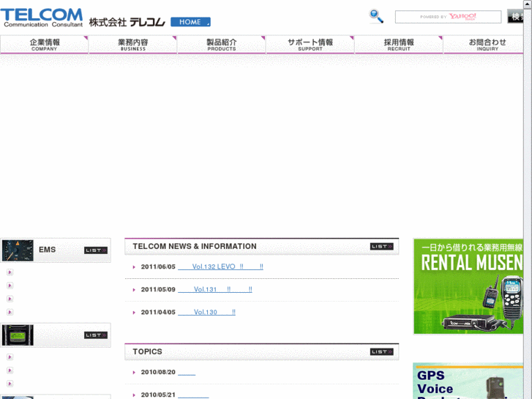The height and width of the screenshot is (399, 532).
Task: Open the Vol.131 news link
Action: point(215,290)
